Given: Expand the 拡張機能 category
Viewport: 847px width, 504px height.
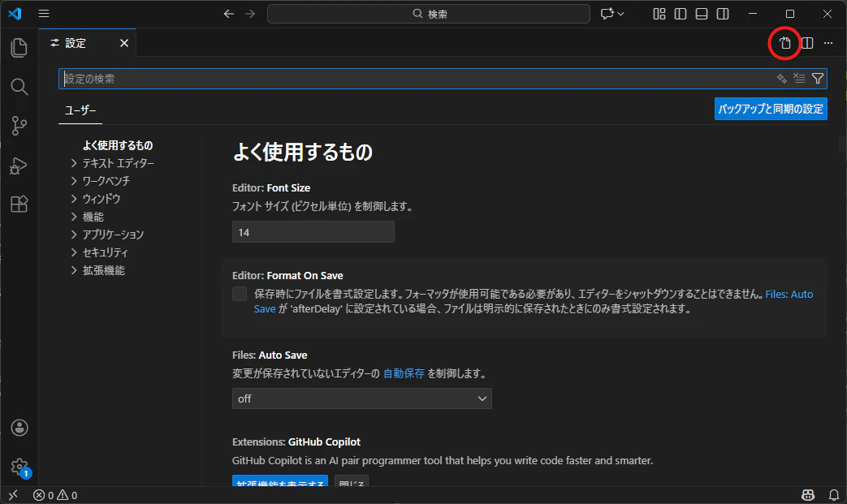Looking at the screenshot, I should (x=74, y=269).
